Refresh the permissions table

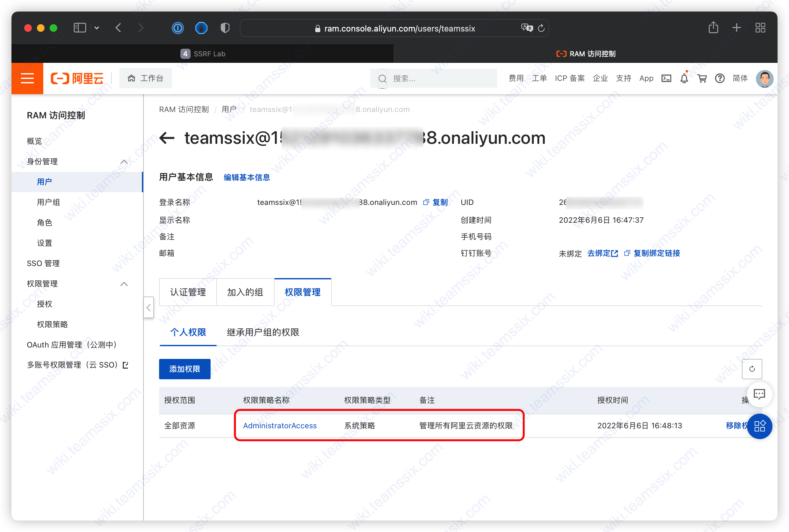(x=752, y=369)
